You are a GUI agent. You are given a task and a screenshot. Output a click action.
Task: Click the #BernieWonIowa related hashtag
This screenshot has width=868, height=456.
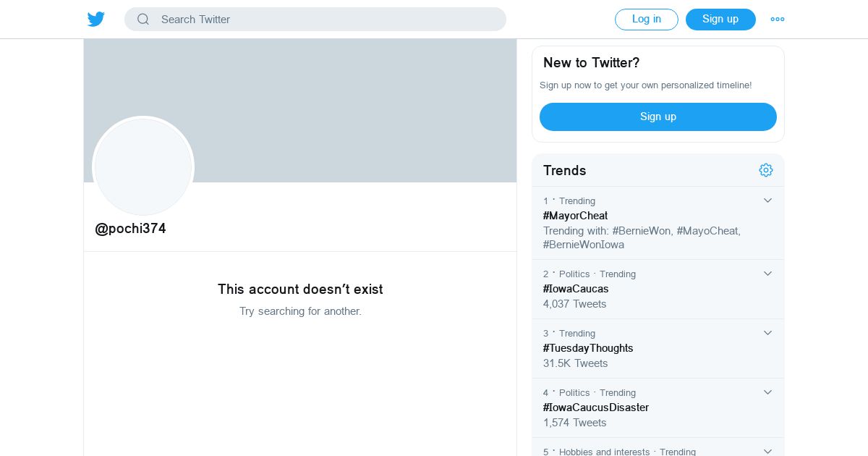[584, 245]
